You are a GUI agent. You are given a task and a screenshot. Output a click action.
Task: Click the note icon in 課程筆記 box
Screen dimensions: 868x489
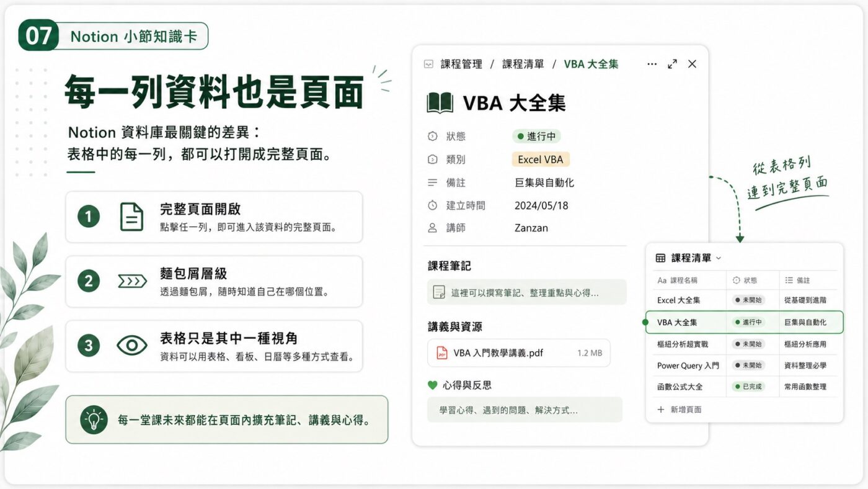pos(439,292)
